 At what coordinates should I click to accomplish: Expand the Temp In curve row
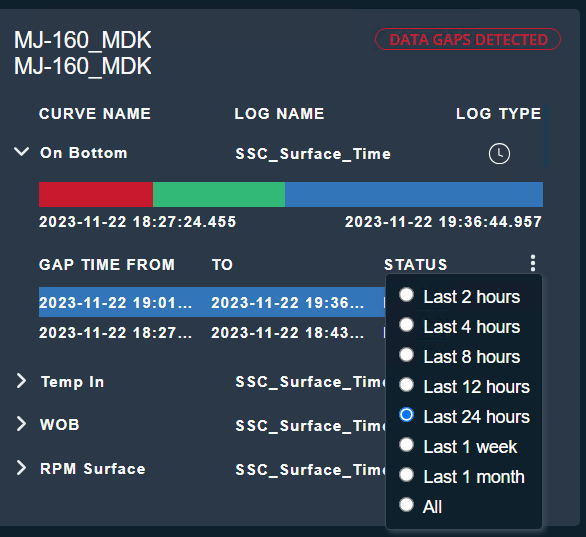[21, 381]
